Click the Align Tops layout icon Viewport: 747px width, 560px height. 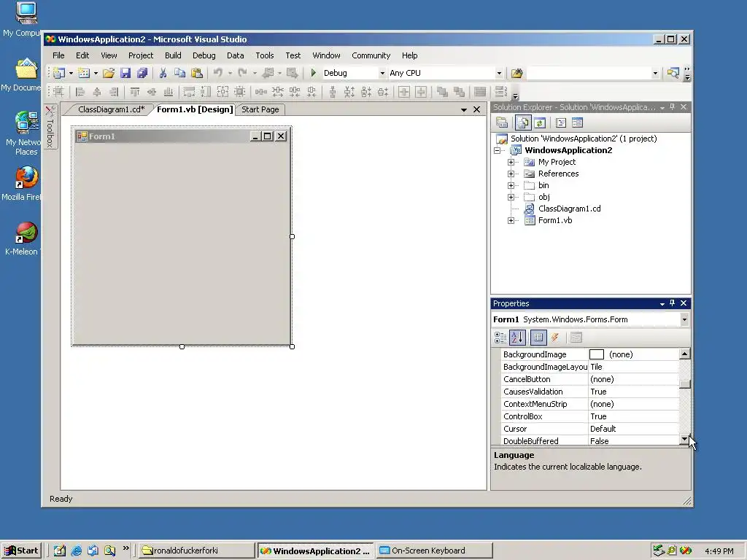135,91
